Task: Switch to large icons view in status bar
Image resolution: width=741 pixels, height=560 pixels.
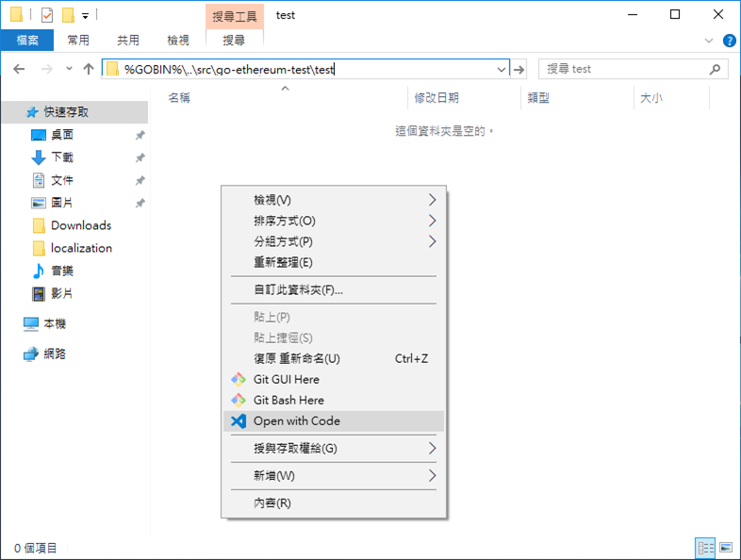Action: pyautogui.click(x=726, y=548)
